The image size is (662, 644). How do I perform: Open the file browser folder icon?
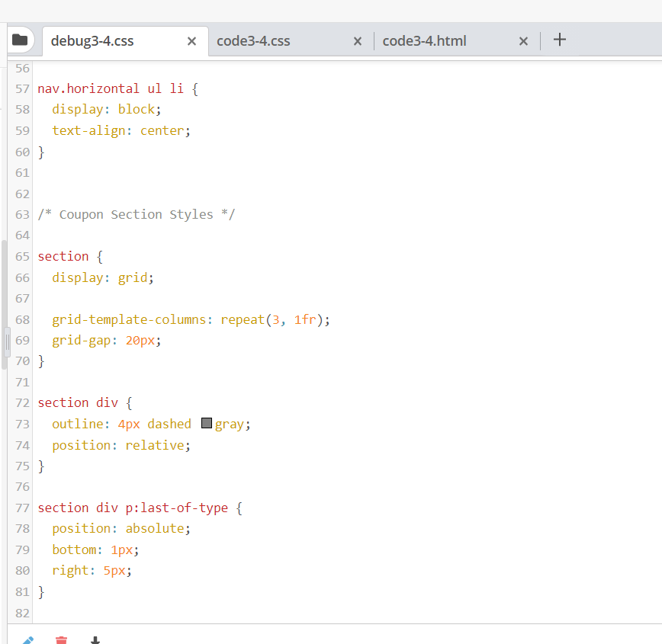21,39
